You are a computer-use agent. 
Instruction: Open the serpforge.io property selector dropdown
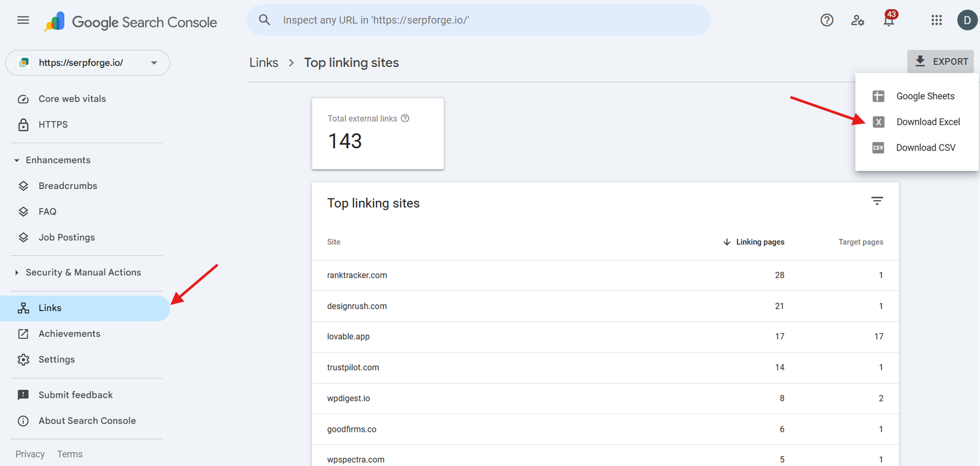point(88,62)
